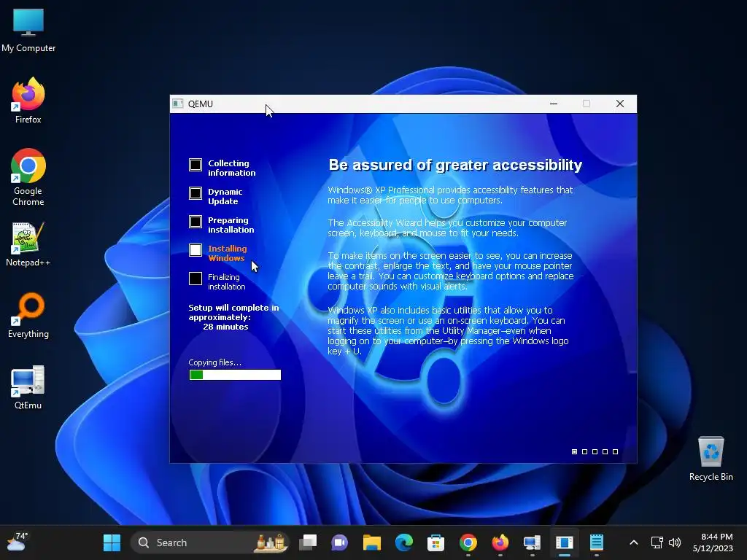Click the Installing Windows step box
This screenshot has height=560, width=747.
point(196,250)
